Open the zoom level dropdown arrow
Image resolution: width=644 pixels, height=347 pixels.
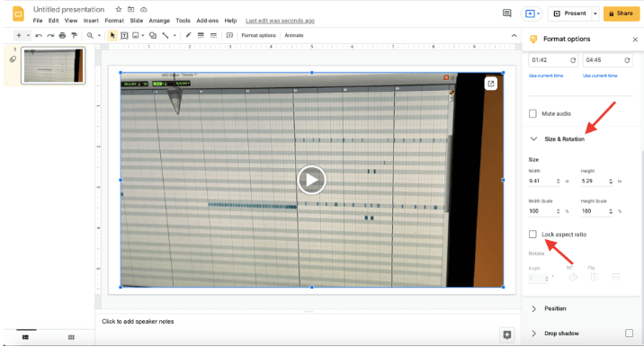point(99,36)
